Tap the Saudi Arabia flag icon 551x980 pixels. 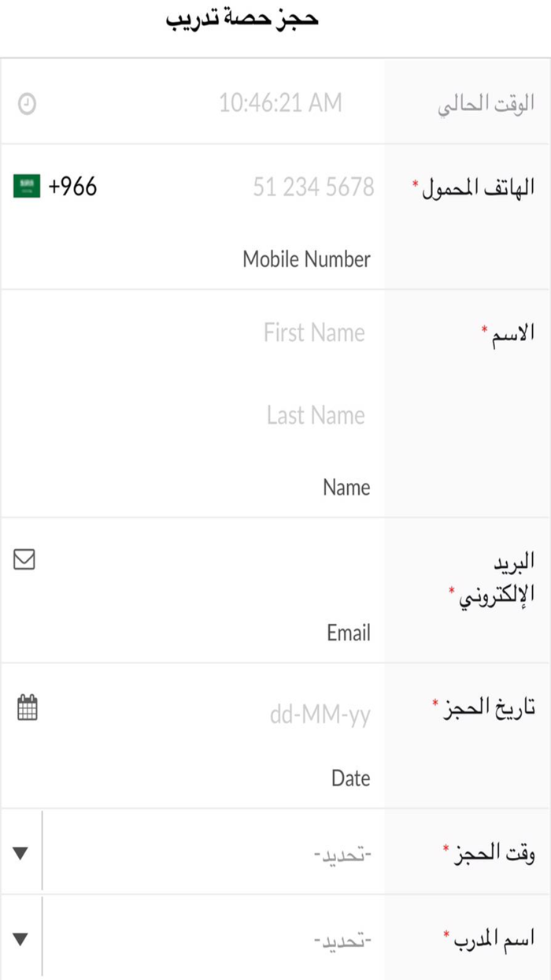click(27, 187)
